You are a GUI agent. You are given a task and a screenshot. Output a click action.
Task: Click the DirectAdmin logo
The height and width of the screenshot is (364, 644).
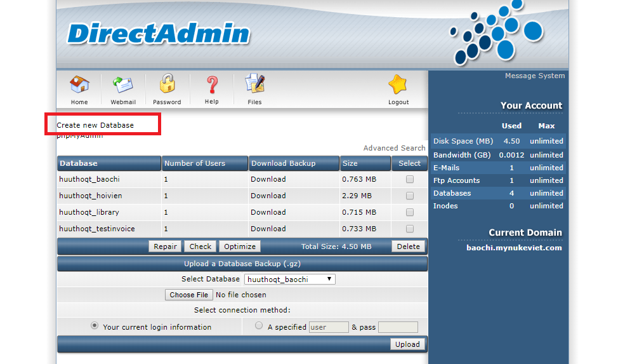(158, 33)
